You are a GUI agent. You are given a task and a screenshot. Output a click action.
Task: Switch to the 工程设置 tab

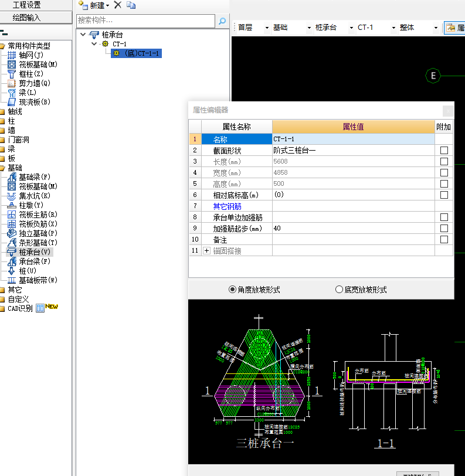coord(27,5)
